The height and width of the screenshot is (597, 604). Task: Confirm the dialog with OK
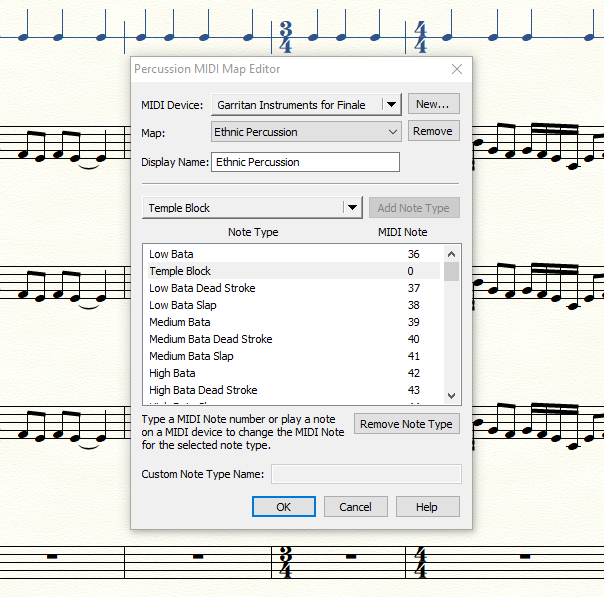[284, 507]
